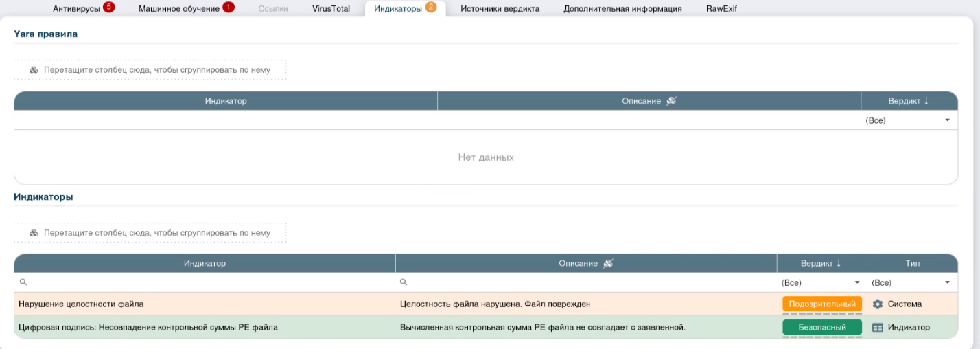Image resolution: width=980 pixels, height=349 pixels.
Task: Open the Дополнительная информация tab
Action: coord(622,9)
